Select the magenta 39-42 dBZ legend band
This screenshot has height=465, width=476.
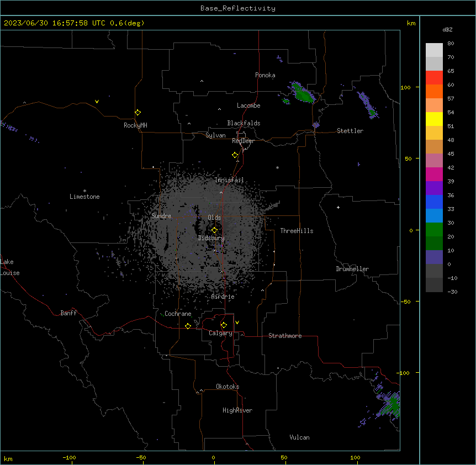click(x=434, y=174)
